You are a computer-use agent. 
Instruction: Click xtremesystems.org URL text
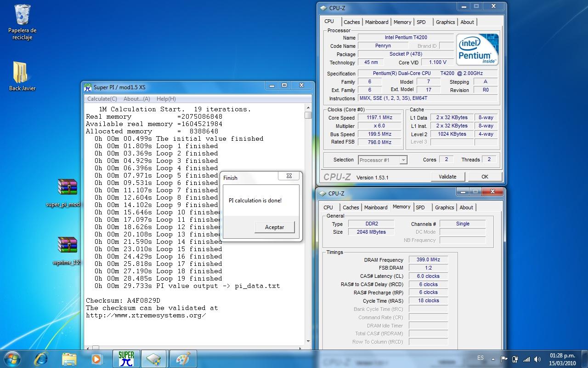[146, 316]
